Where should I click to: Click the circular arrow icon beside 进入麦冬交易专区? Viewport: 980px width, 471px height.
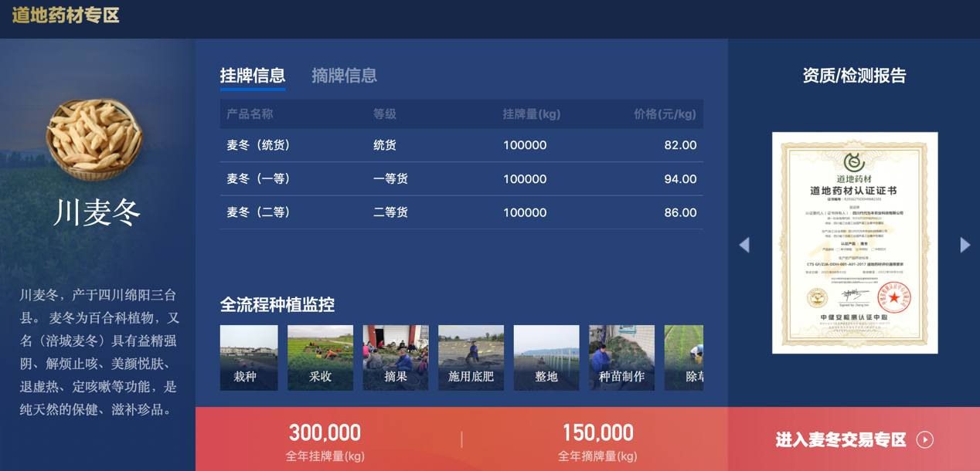coord(925,439)
